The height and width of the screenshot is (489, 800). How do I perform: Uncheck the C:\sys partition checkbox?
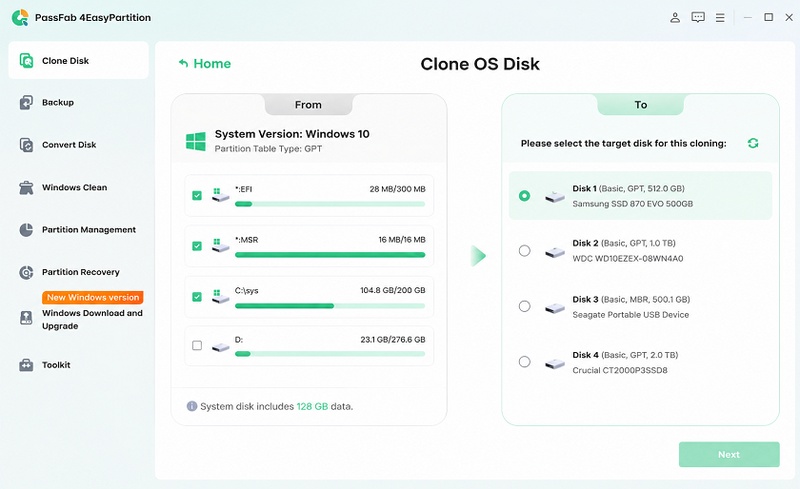click(x=197, y=297)
